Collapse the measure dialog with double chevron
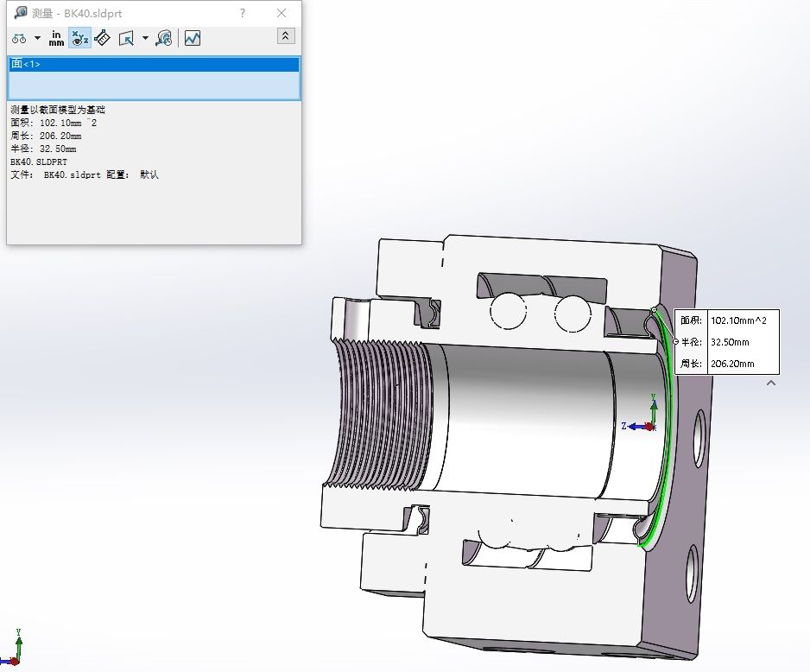The width and height of the screenshot is (810, 672). pyautogui.click(x=286, y=36)
